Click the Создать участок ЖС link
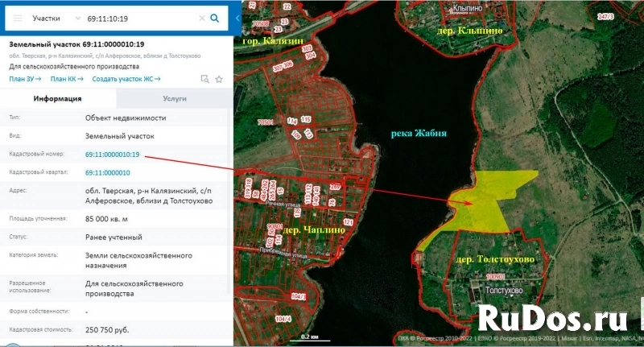Viewport: 644px width, 347px height. [x=126, y=79]
